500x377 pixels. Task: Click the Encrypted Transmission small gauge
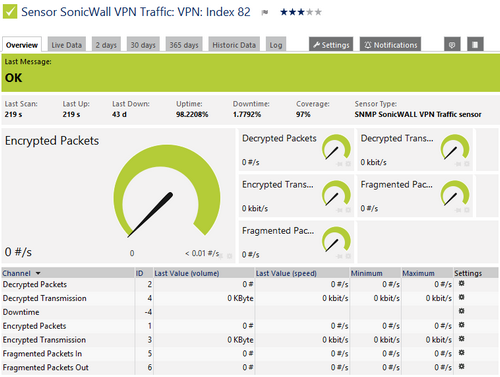click(x=336, y=194)
